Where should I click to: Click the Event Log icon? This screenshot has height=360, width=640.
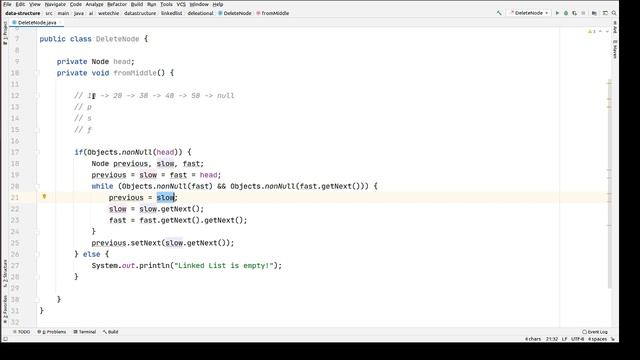[x=584, y=332]
